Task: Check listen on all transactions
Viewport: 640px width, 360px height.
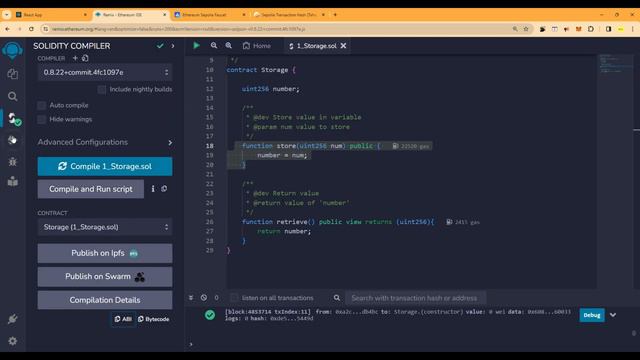Action: tap(234, 298)
